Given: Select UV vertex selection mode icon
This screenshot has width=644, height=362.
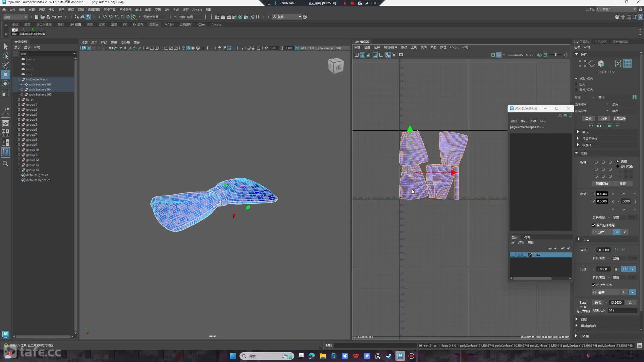Looking at the screenshot, I should [582, 64].
